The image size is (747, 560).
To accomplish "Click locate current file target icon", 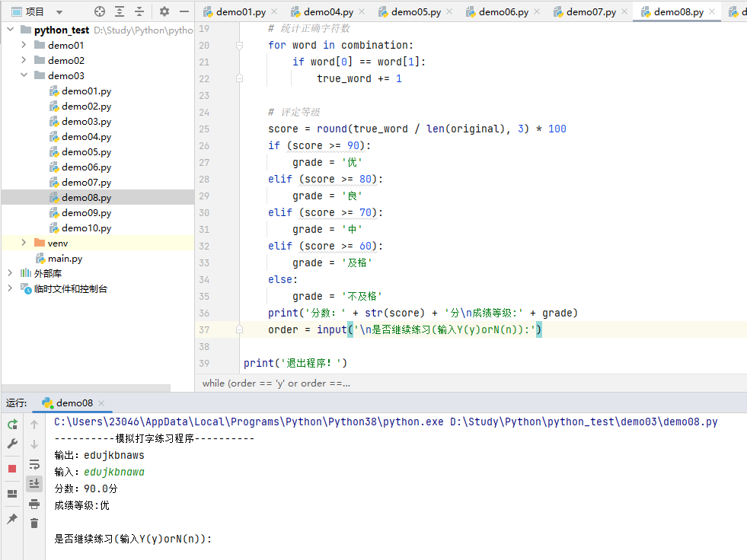I will (100, 11).
